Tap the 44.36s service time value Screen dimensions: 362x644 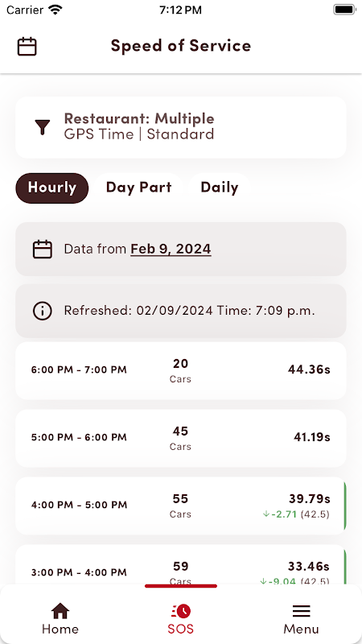pos(309,369)
